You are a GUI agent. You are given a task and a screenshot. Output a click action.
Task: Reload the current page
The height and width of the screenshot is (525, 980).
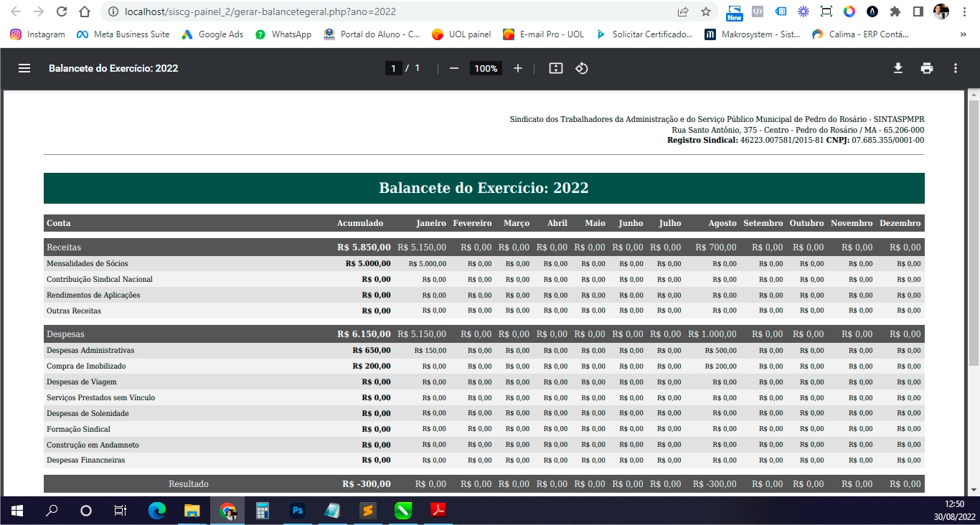[62, 11]
